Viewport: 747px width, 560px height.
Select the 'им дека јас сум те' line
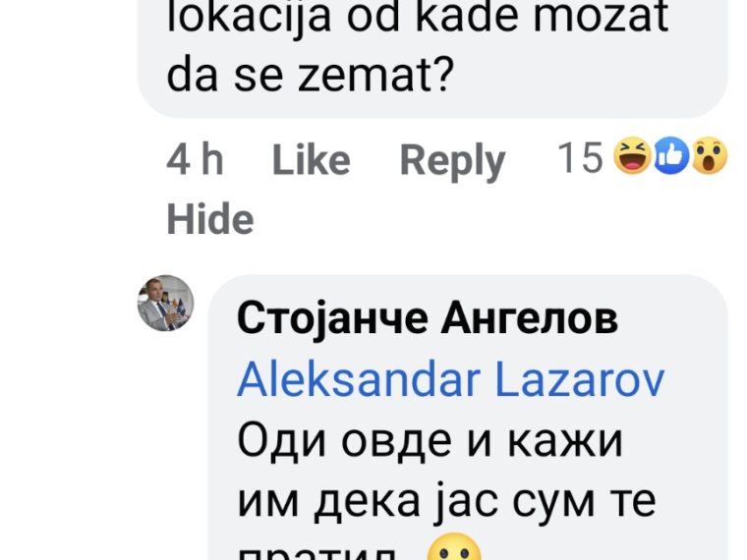446,503
